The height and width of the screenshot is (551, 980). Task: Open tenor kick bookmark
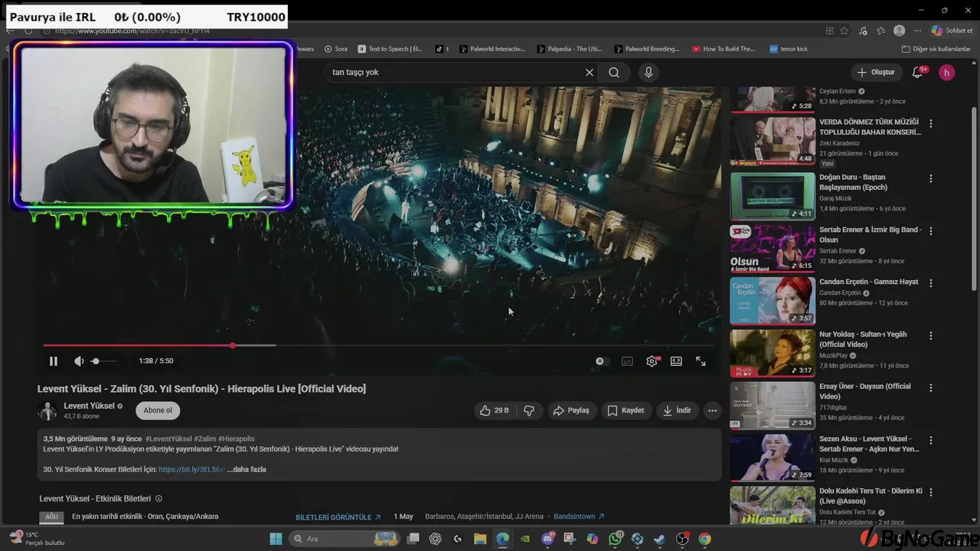(x=789, y=49)
